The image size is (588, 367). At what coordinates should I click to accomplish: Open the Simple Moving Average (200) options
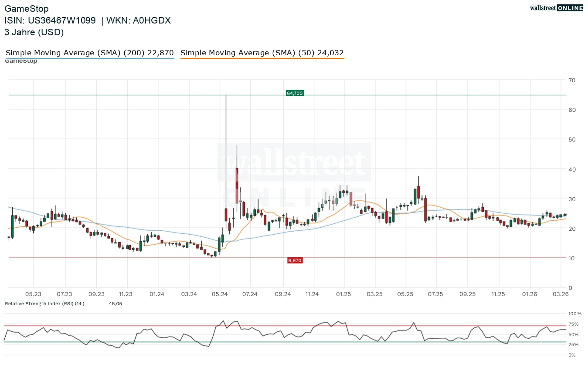[89, 53]
